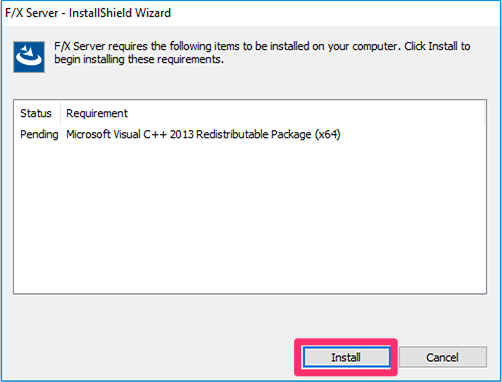
Task: Click the InstallShield Wizard title bar
Action: (251, 13)
